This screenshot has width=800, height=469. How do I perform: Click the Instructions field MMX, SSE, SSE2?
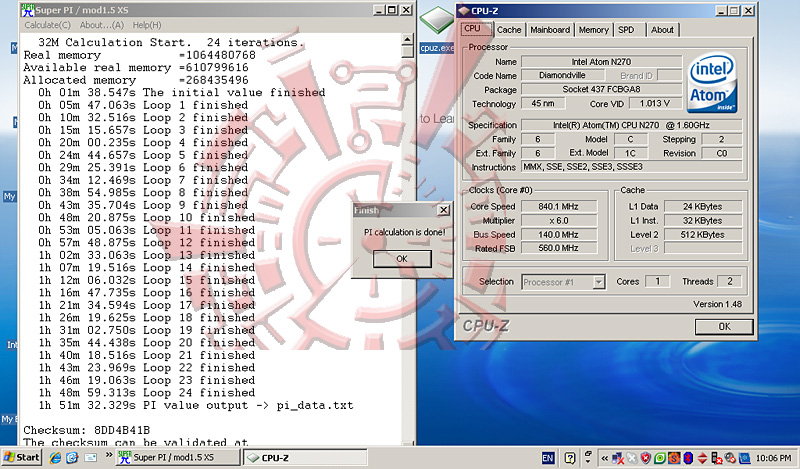(x=632, y=167)
